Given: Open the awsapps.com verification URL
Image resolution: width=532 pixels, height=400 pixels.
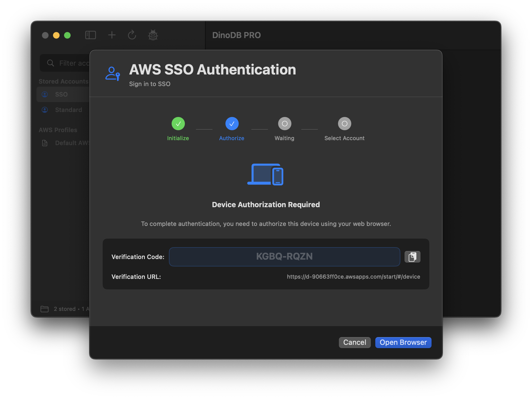Looking at the screenshot, I should [353, 277].
